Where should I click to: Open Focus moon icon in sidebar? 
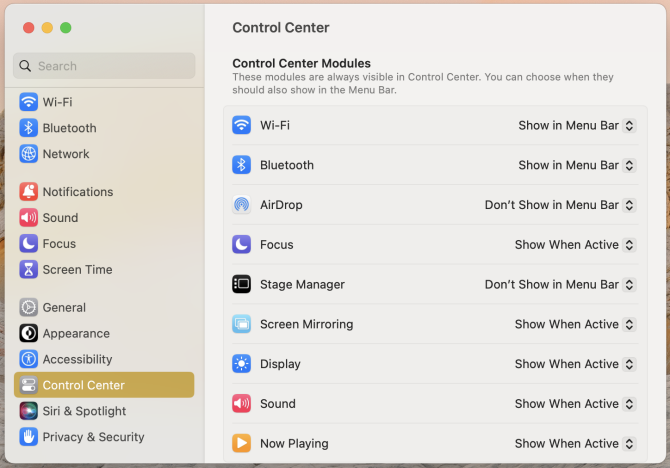pos(29,244)
